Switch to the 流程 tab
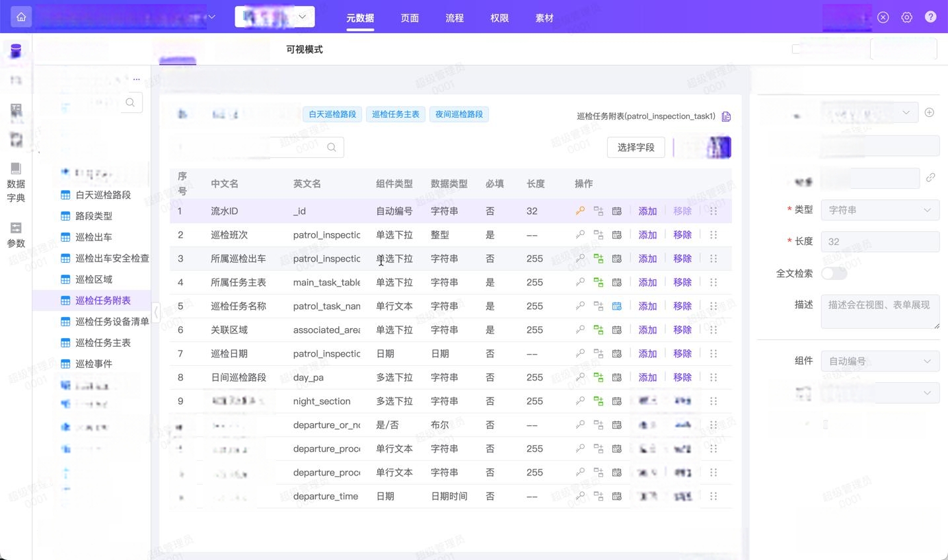 coord(455,18)
